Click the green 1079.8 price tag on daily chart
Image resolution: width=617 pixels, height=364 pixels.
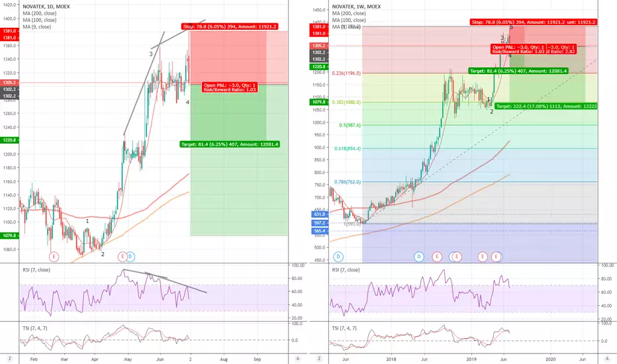(9, 236)
